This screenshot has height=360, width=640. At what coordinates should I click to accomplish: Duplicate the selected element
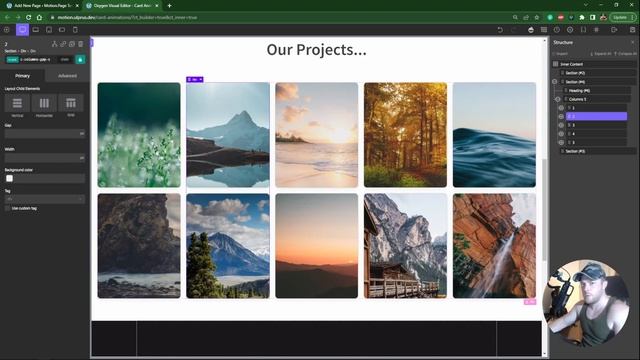72,44
